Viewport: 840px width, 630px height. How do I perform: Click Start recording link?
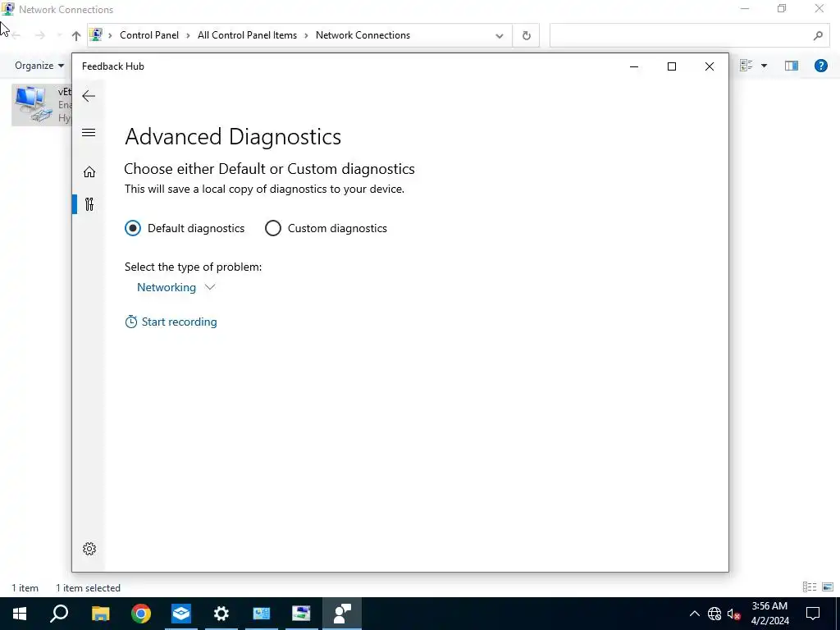pyautogui.click(x=171, y=322)
